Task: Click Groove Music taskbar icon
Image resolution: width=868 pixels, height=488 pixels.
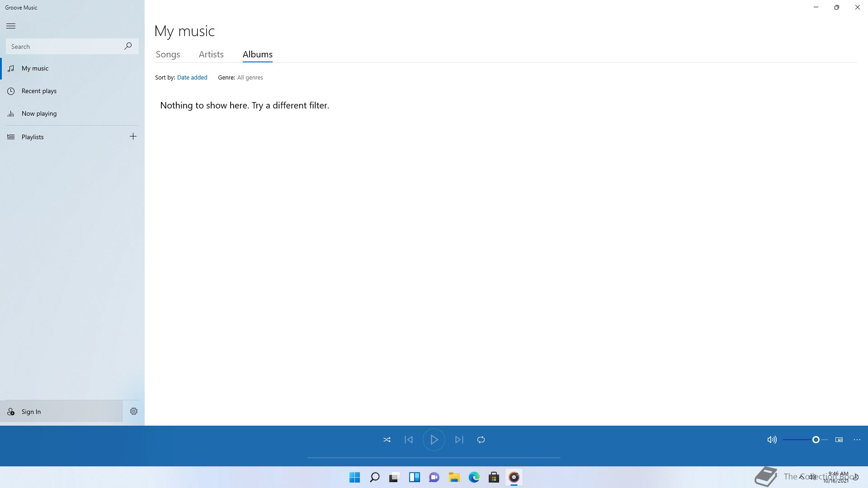Action: (514, 477)
